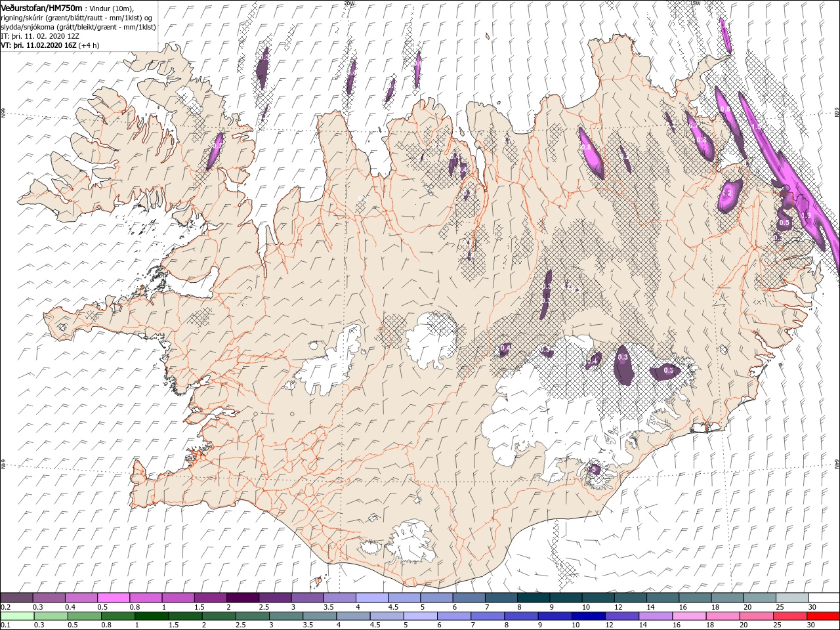Pick the darkest purple swatch labeled 2 on upper scale
840x630 pixels.
point(242,598)
